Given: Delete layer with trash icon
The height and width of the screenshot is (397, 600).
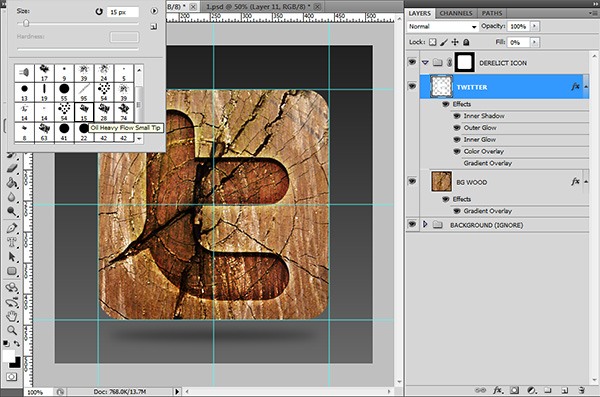Looking at the screenshot, I should point(581,390).
